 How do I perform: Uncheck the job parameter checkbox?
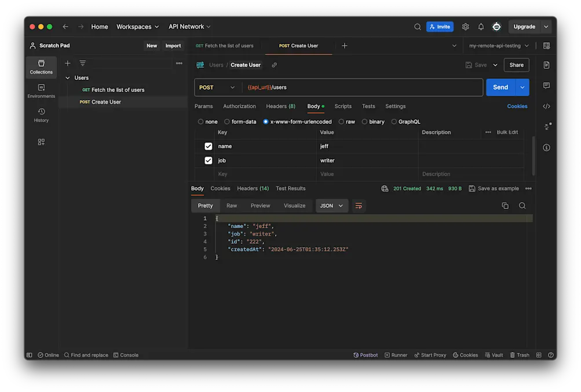tap(209, 160)
